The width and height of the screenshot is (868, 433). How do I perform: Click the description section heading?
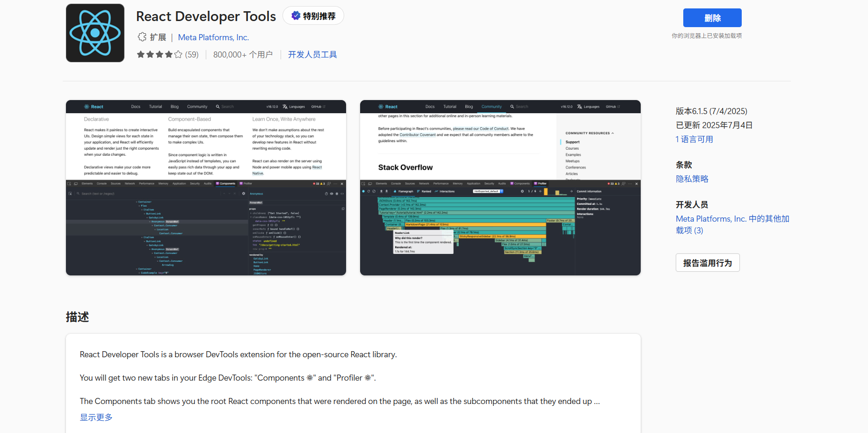coord(78,317)
